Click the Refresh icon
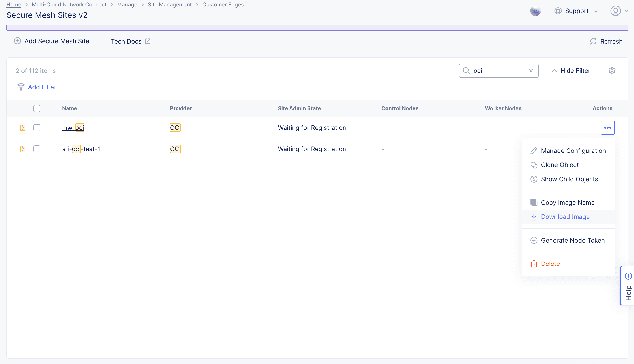634x364 pixels. (594, 41)
